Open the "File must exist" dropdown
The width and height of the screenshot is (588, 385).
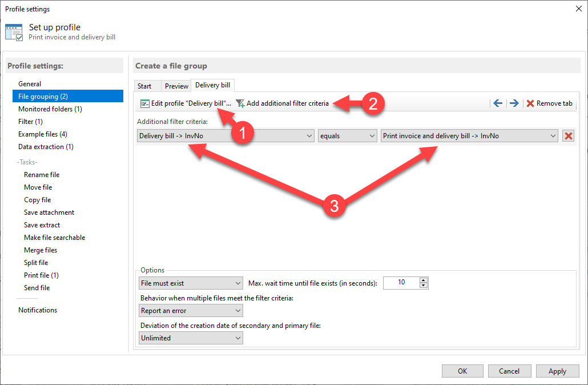[191, 283]
